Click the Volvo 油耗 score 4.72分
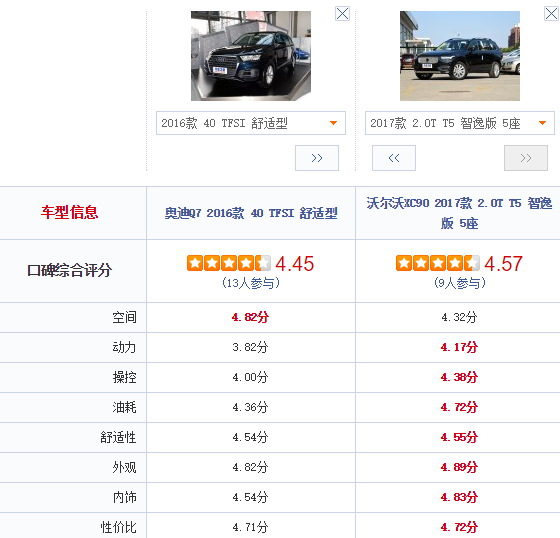 459,407
